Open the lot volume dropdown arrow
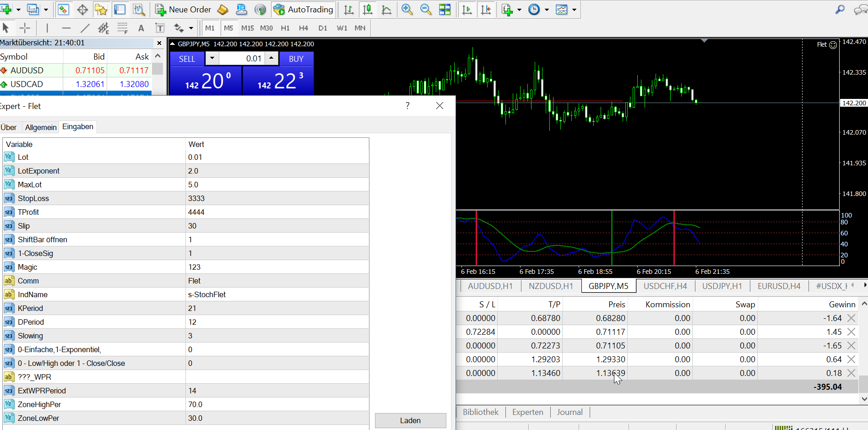 point(212,58)
